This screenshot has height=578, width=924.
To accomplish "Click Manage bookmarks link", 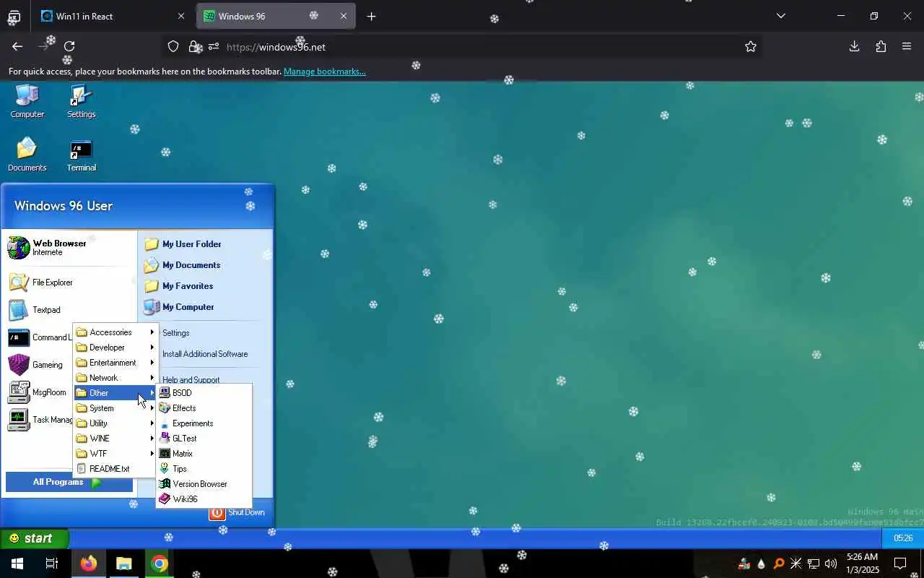I will [x=324, y=72].
